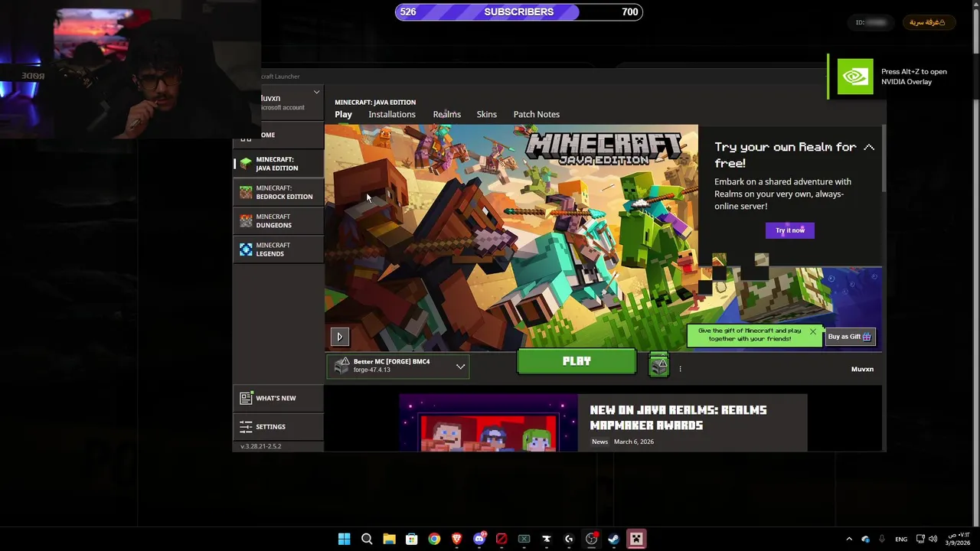The height and width of the screenshot is (551, 980).
Task: Show hidden system tray icons
Action: (848, 539)
